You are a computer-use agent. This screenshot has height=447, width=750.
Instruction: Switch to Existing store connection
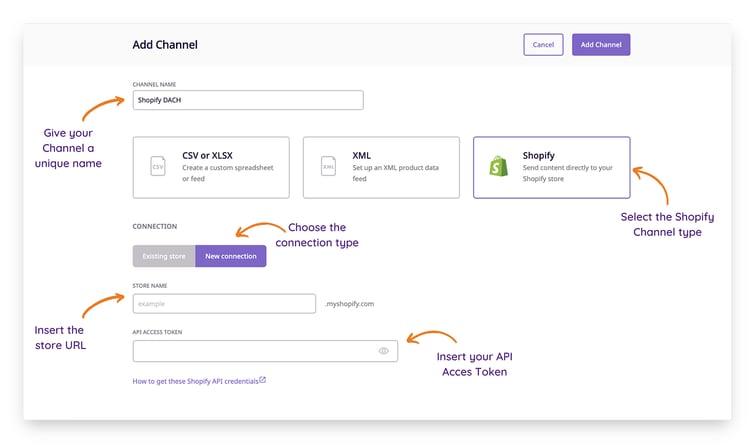tap(164, 256)
